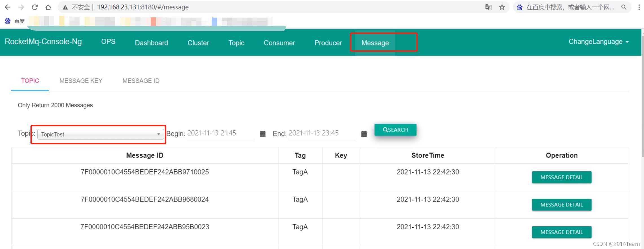The width and height of the screenshot is (644, 249).
Task: Bookmark page with star icon
Action: pyautogui.click(x=502, y=7)
